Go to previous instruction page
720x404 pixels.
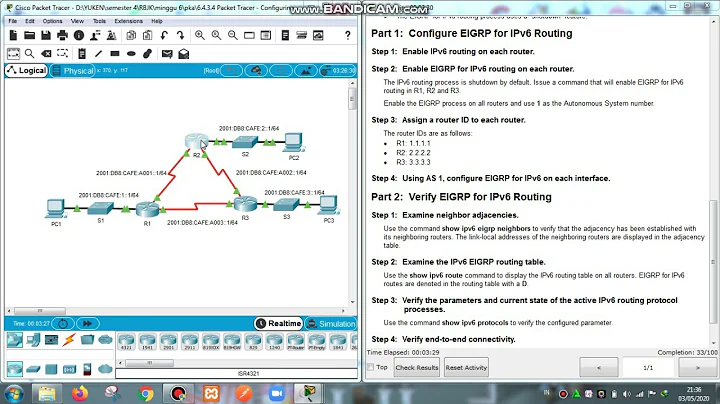[x=599, y=367]
